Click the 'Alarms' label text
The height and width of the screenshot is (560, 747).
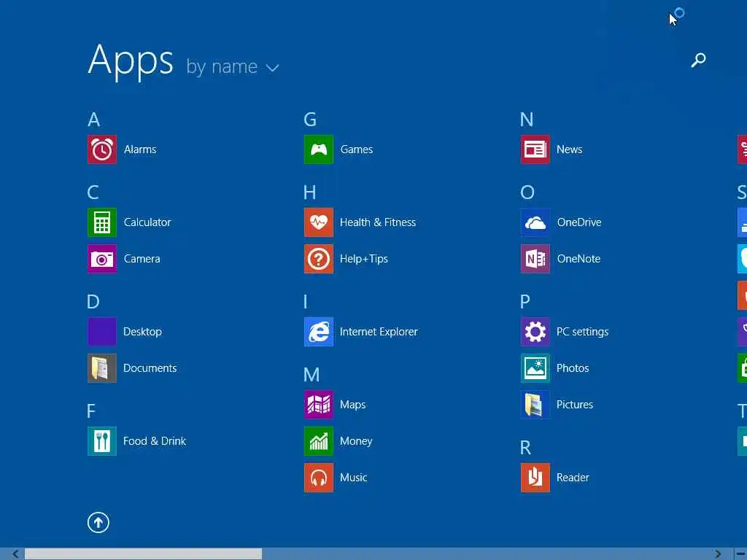coord(140,149)
